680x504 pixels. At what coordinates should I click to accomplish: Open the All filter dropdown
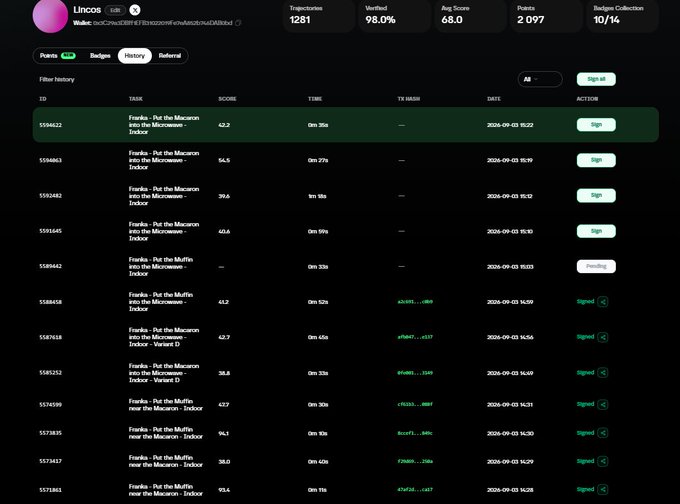540,79
